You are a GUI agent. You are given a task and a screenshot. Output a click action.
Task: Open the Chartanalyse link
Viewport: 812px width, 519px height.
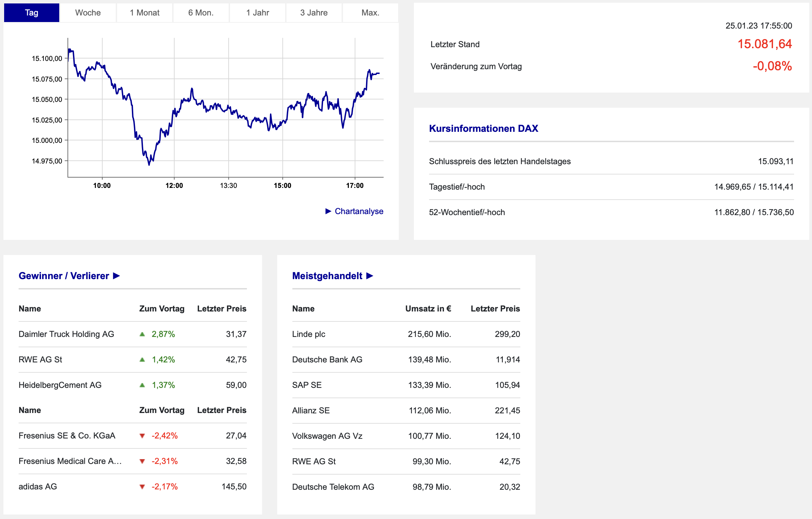tap(359, 211)
